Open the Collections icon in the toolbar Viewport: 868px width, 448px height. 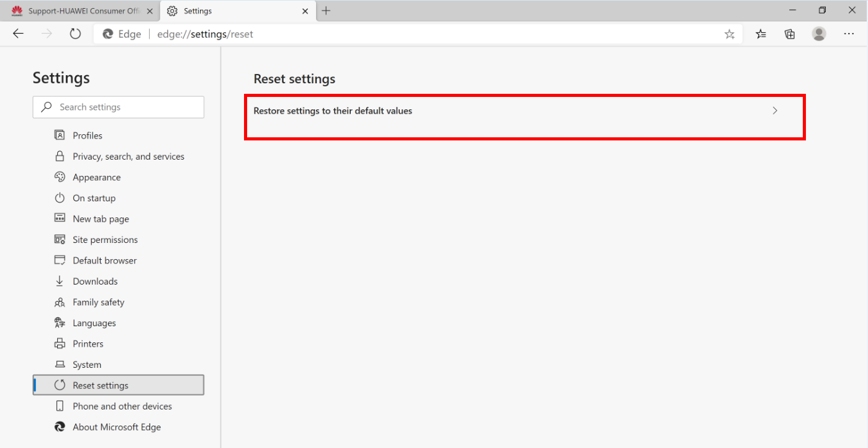click(x=789, y=34)
